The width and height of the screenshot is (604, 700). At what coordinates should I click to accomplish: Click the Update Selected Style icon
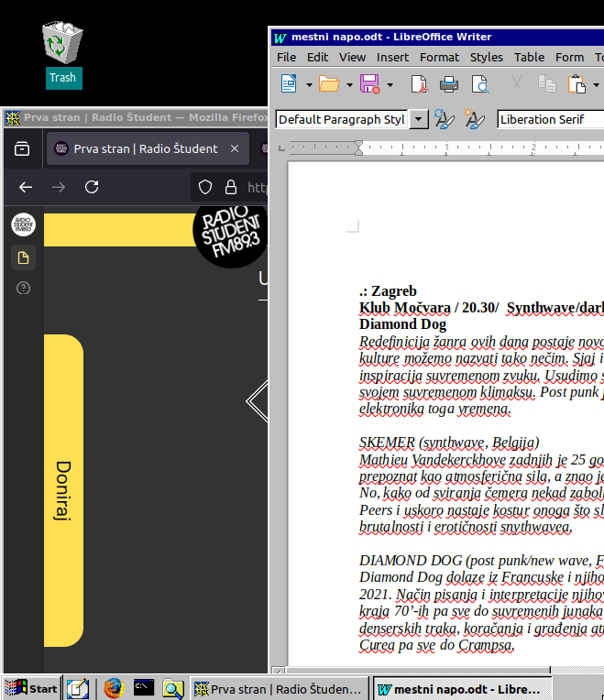coord(445,119)
